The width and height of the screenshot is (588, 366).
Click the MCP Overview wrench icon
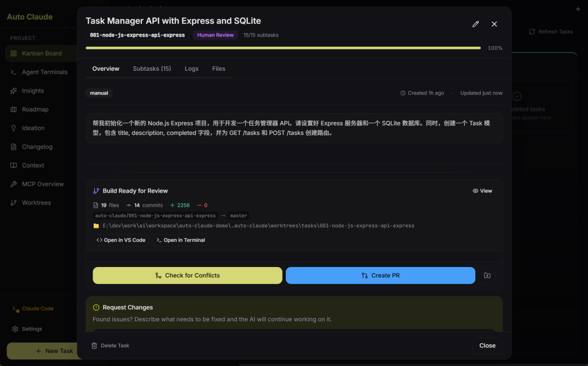click(14, 184)
